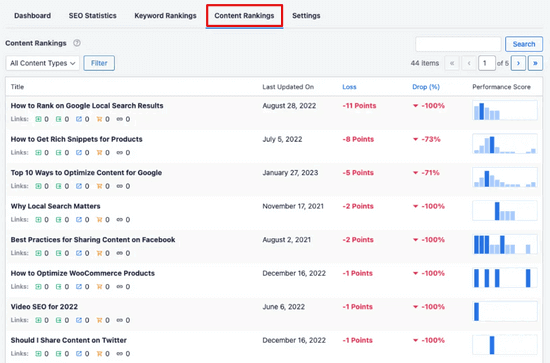Image resolution: width=550 pixels, height=363 pixels.
Task: Click external link icon in Google Local Search row
Action: pos(79,119)
